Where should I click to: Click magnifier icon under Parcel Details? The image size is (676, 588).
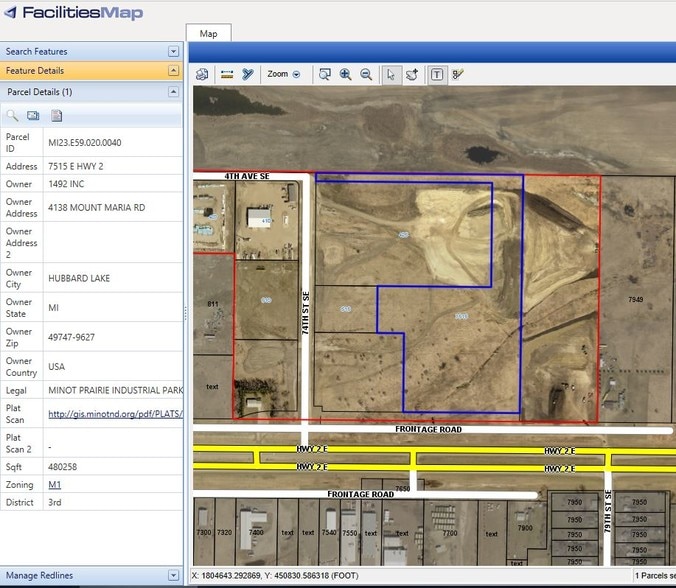coord(14,116)
